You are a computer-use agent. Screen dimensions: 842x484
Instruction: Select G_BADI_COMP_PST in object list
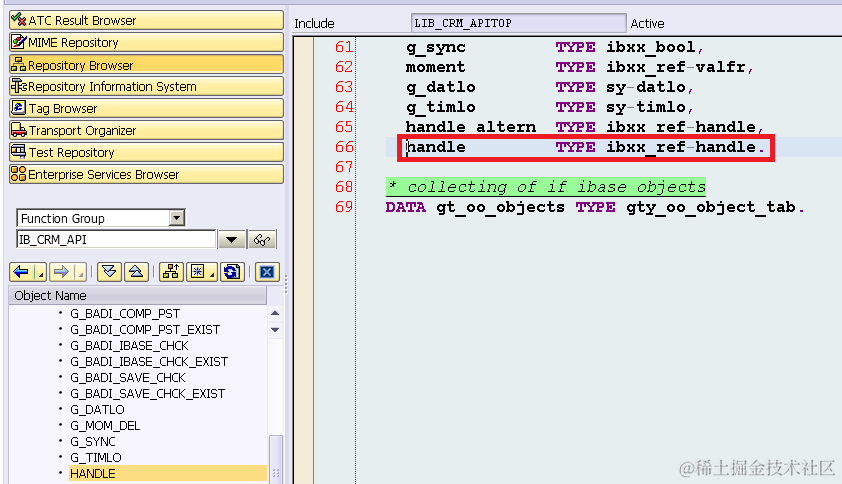pos(125,314)
